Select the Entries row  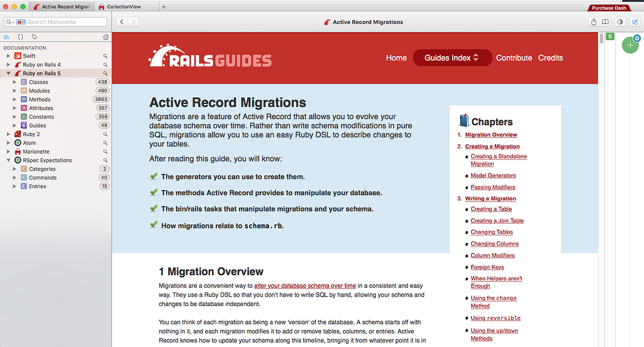(55, 186)
